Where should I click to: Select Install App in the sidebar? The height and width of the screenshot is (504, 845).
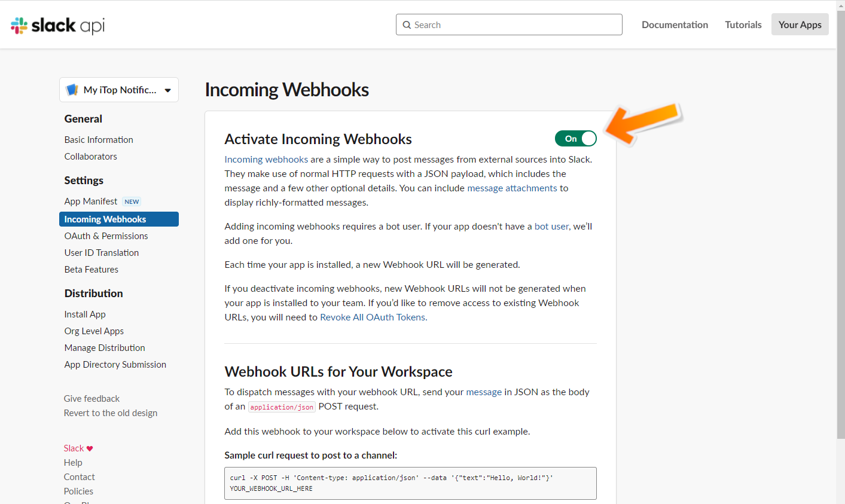click(85, 314)
